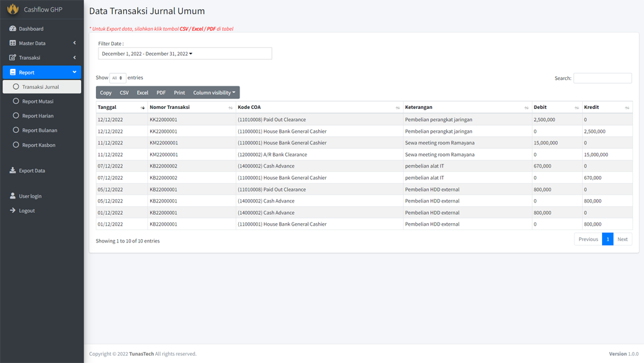
Task: Open the Report Bulanan menu item
Action: coord(39,130)
